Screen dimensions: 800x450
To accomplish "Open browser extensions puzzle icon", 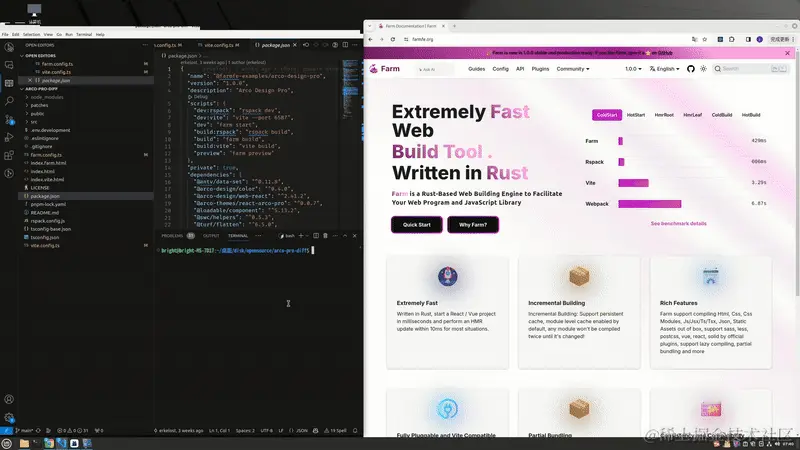I will (732, 39).
